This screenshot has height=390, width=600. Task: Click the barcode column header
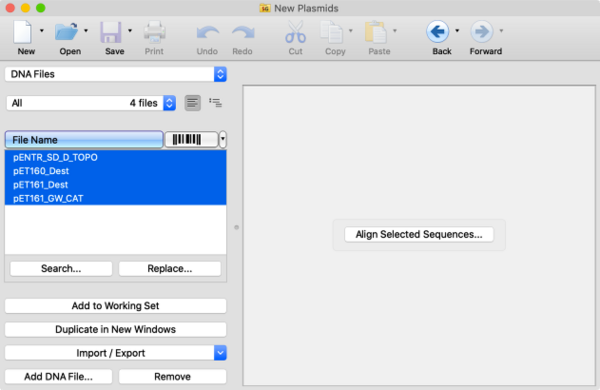[x=191, y=139]
